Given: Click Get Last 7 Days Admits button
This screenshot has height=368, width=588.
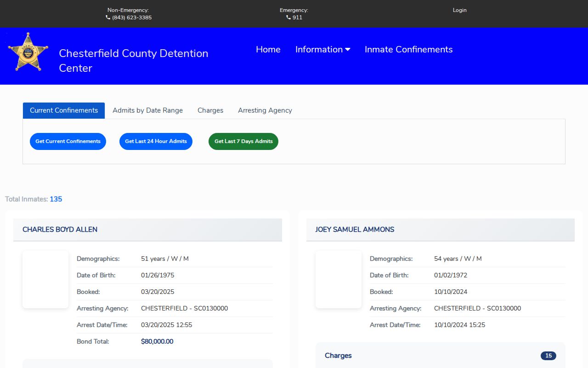Looking at the screenshot, I should point(243,141).
